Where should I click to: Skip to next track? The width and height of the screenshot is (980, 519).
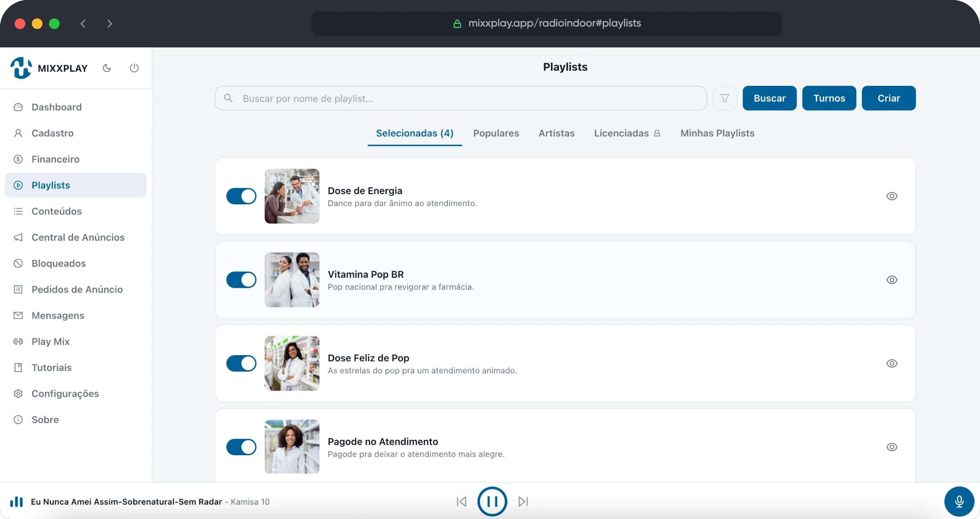[x=523, y=501]
